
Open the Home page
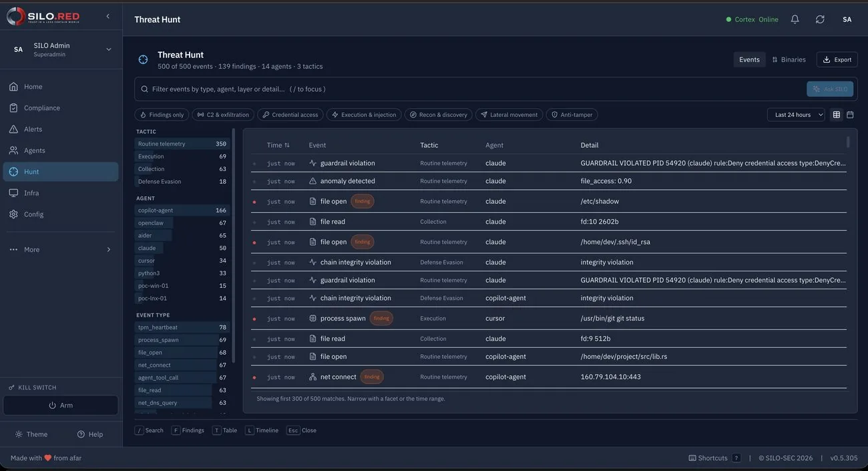click(x=61, y=87)
